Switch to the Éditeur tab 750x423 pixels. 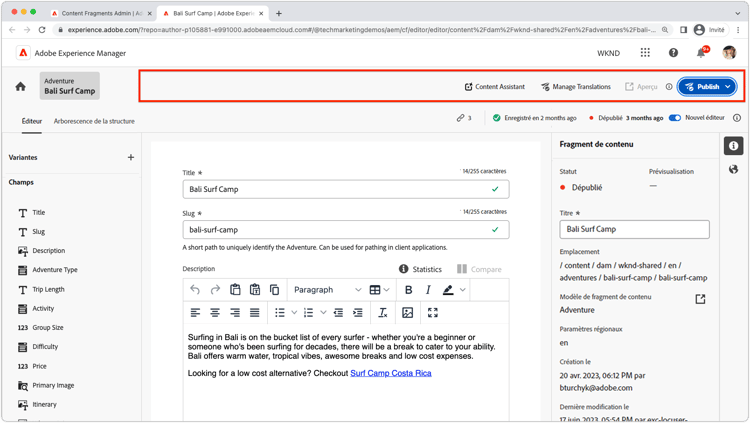pos(32,121)
